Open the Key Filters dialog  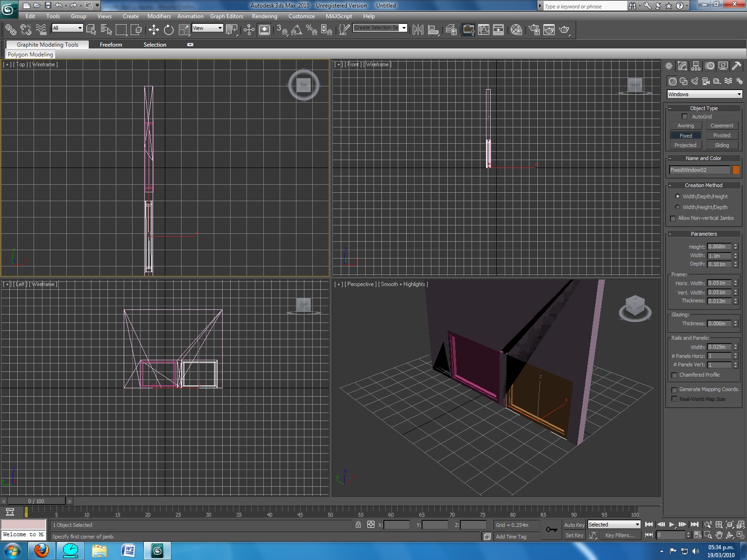pyautogui.click(x=620, y=535)
